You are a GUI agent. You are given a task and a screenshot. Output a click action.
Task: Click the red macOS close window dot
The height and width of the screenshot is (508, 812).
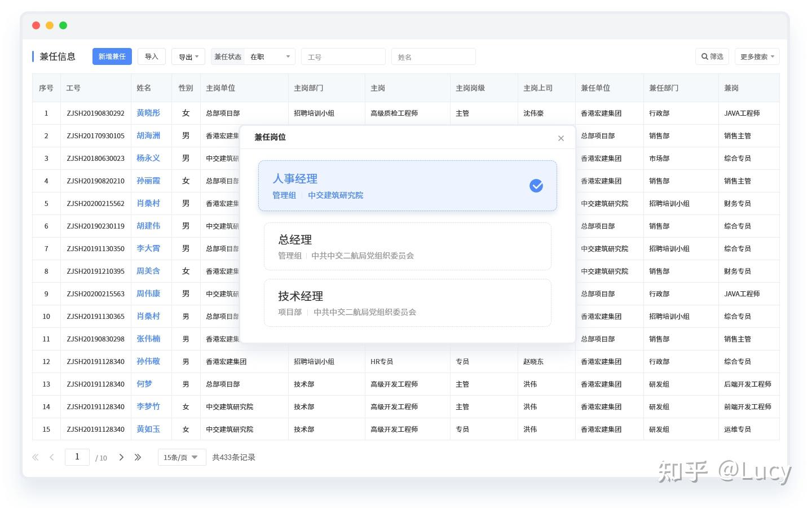(36, 25)
